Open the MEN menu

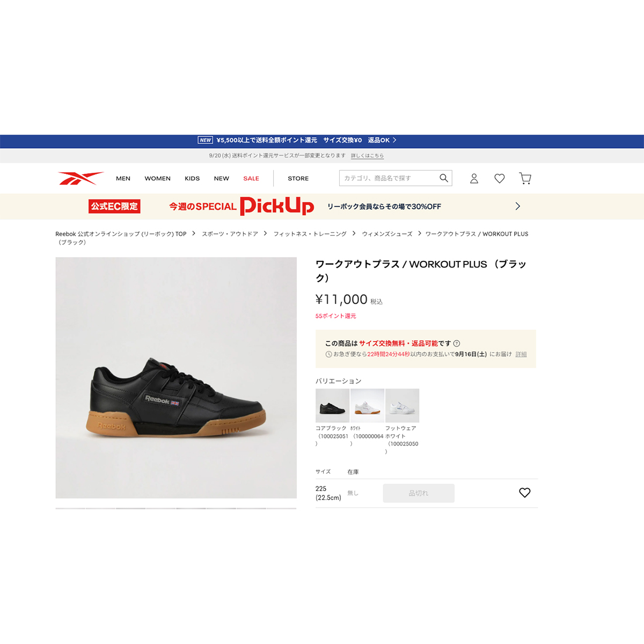pos(123,178)
